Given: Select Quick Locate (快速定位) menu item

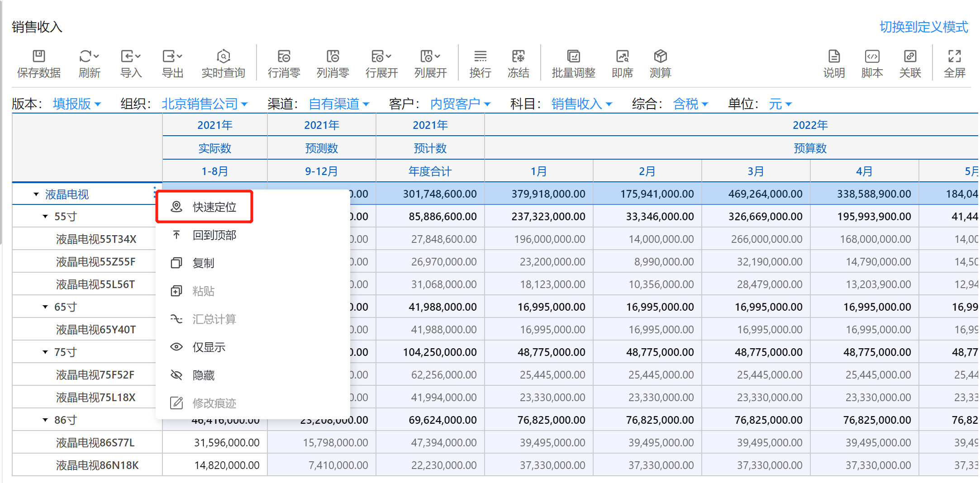Looking at the screenshot, I should pos(214,207).
